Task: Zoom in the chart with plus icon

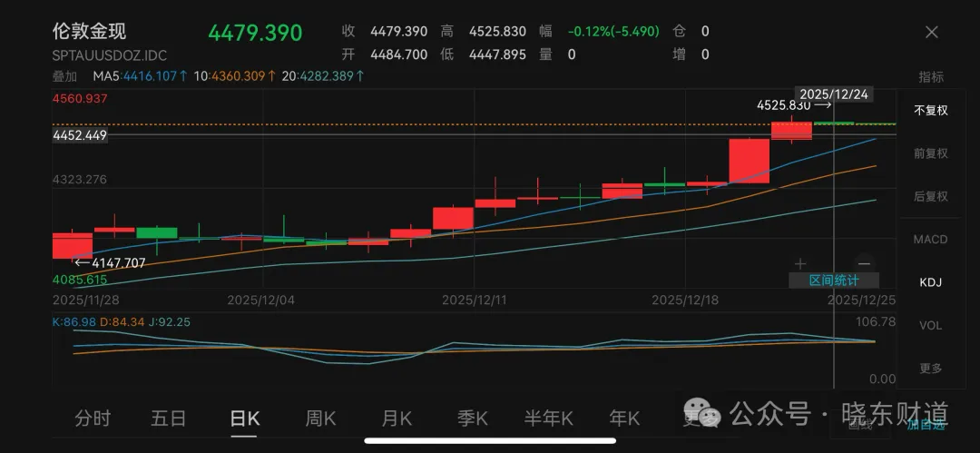Action: pyautogui.click(x=799, y=263)
